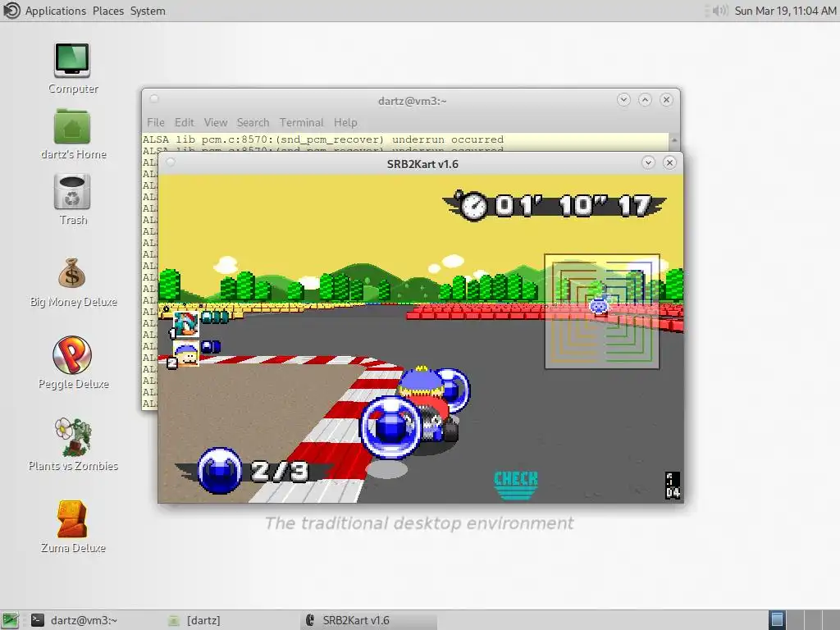Viewport: 840px width, 630px height.
Task: Switch to SRB2Kart v1.6 taskbar button
Action: 368,620
